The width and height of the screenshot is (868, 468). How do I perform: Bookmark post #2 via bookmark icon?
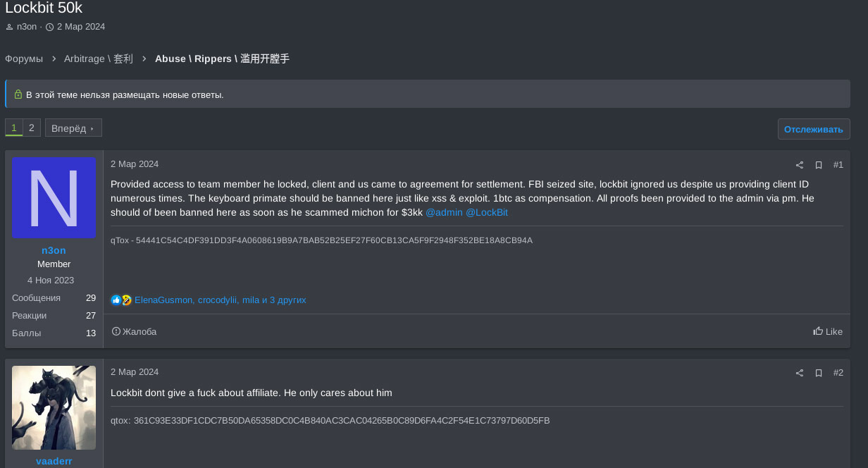pyautogui.click(x=819, y=373)
